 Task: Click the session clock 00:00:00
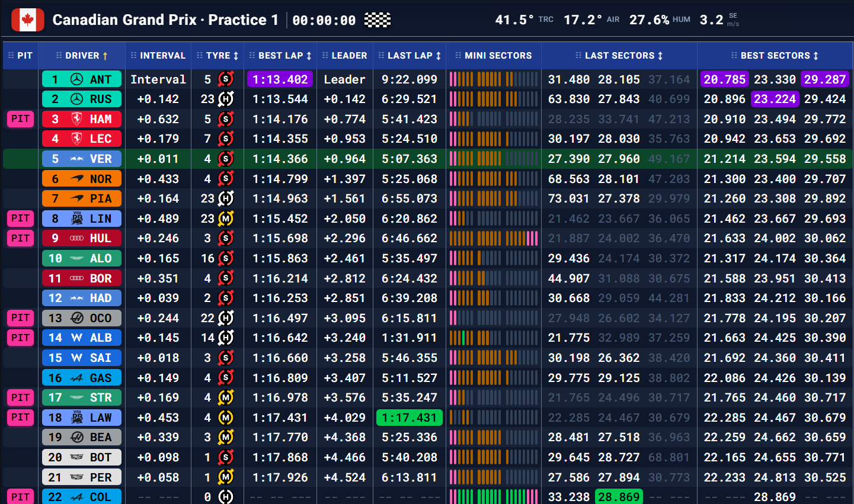coord(324,20)
